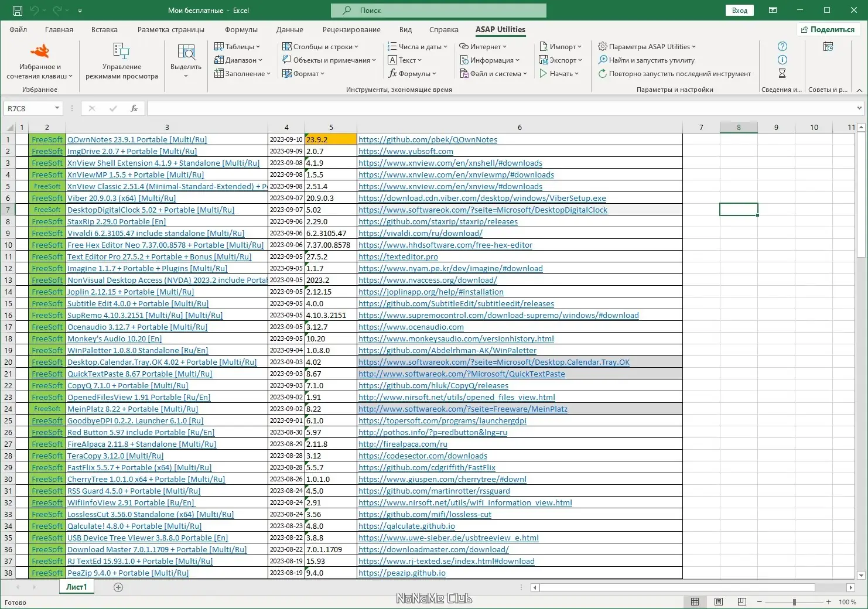
Task: Click the vertical scrollbar down arrow
Action: click(x=861, y=575)
